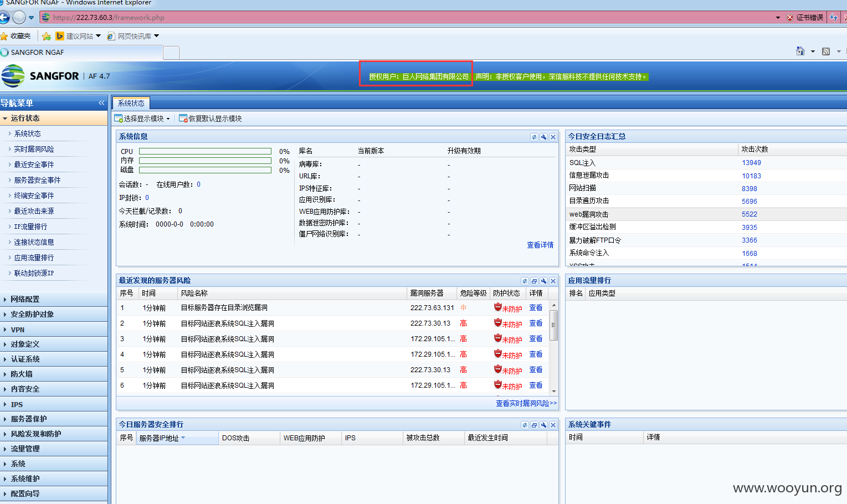Refresh the 最近发现的服务器风险 panel
Screen dimensions: 847x504
525,281
